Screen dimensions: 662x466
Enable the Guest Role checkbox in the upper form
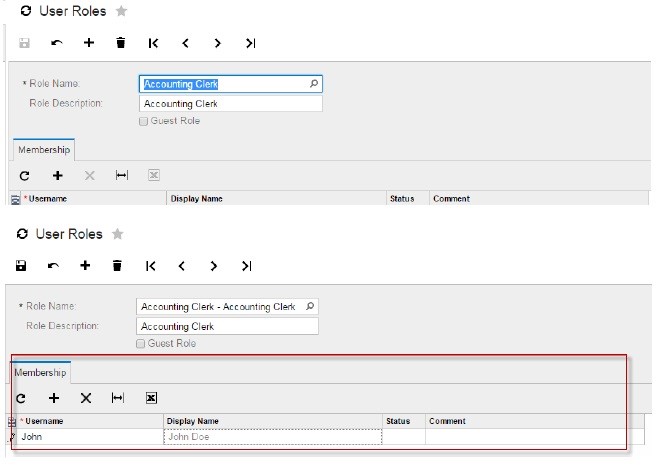point(144,121)
